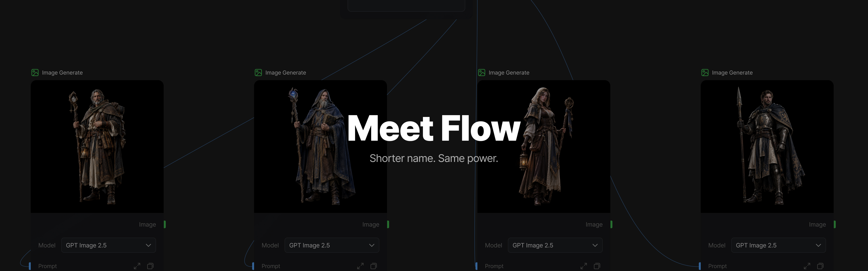868x271 pixels.
Task: Click the Image output label in the old man node
Action: click(148, 224)
